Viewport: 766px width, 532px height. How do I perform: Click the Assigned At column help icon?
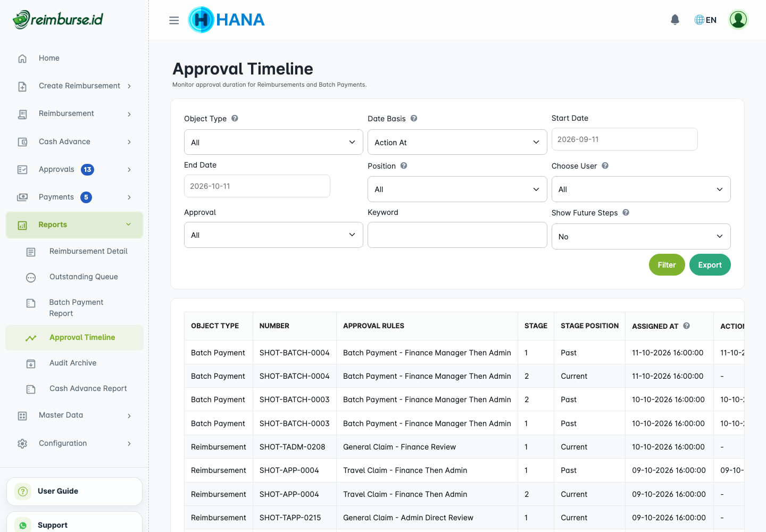click(687, 326)
